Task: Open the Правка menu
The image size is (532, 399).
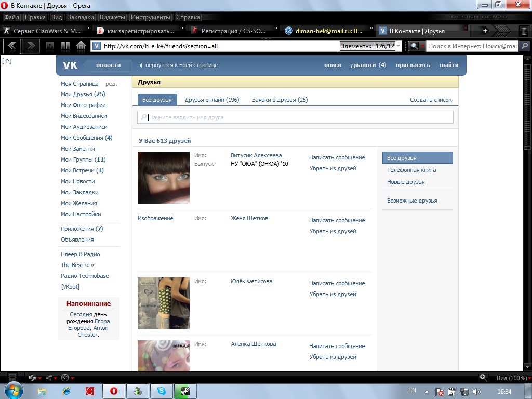Action: 35,17
